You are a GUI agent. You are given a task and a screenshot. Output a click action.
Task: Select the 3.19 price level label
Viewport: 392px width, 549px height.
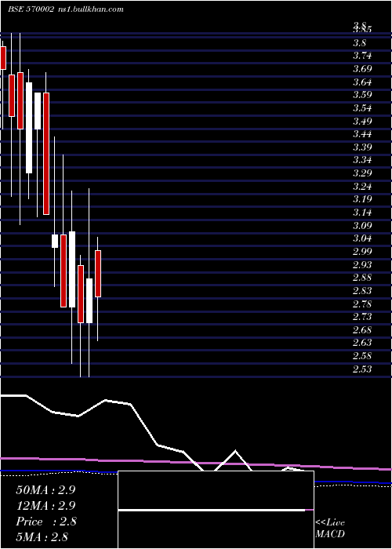point(362,199)
